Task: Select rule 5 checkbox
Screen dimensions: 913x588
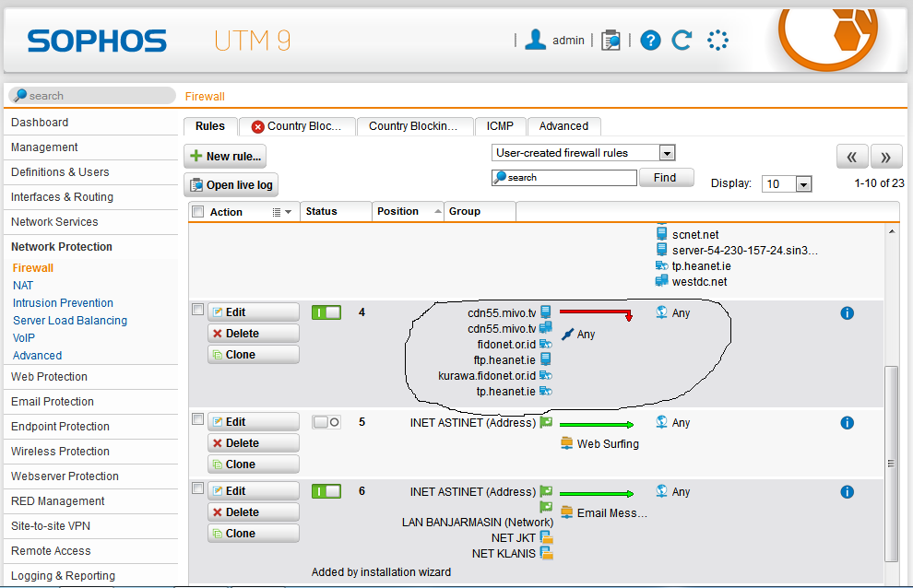Action: (198, 419)
